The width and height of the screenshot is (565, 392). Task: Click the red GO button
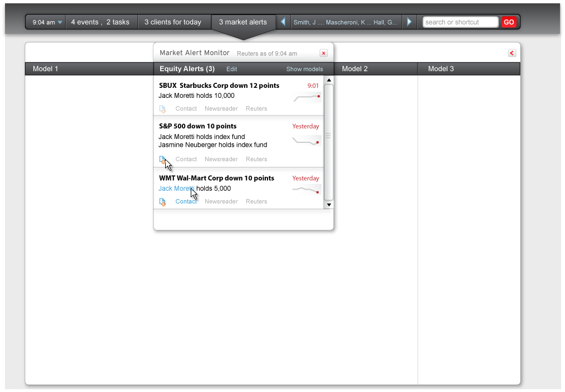pyautogui.click(x=508, y=22)
